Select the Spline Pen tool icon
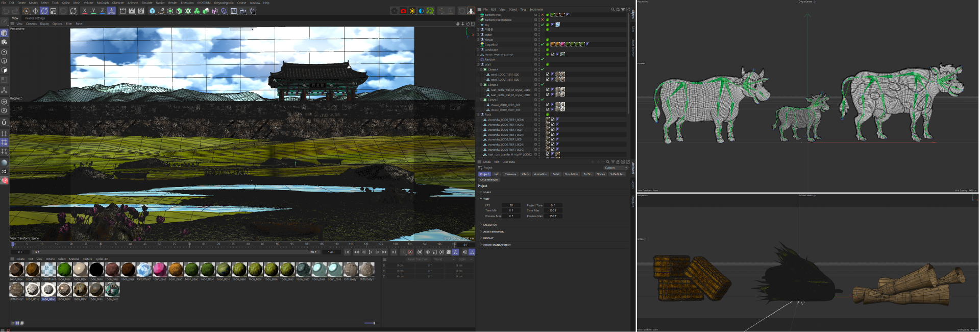980x332 pixels. pos(161,11)
